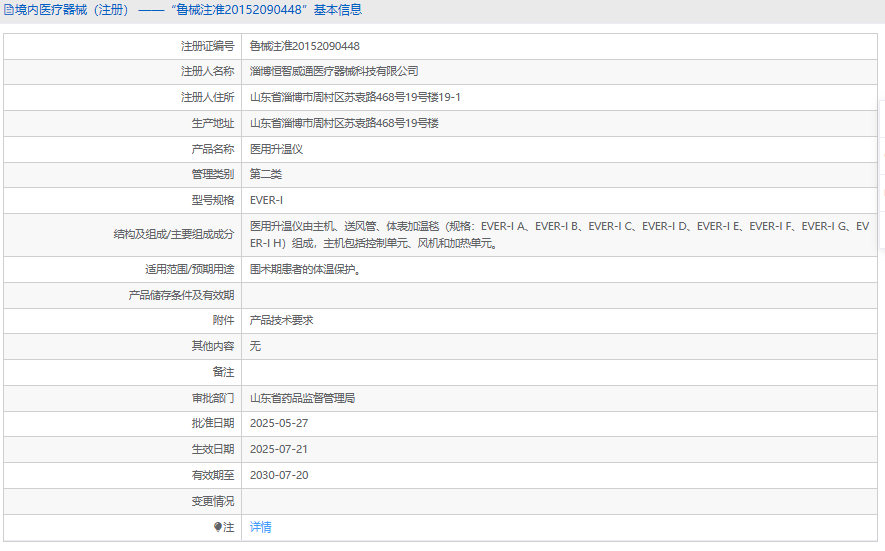Open the 详情 link
The image size is (885, 551).
coord(260,527)
